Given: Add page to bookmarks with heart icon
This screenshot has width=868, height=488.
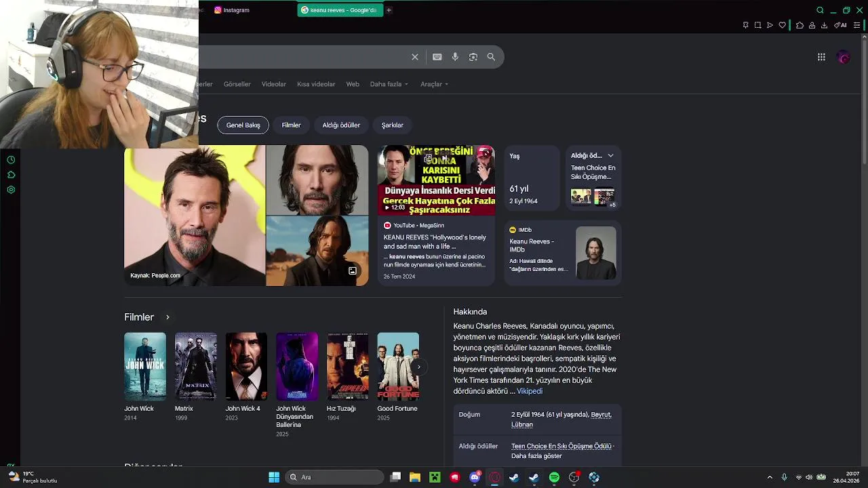Looking at the screenshot, I should click(x=782, y=25).
